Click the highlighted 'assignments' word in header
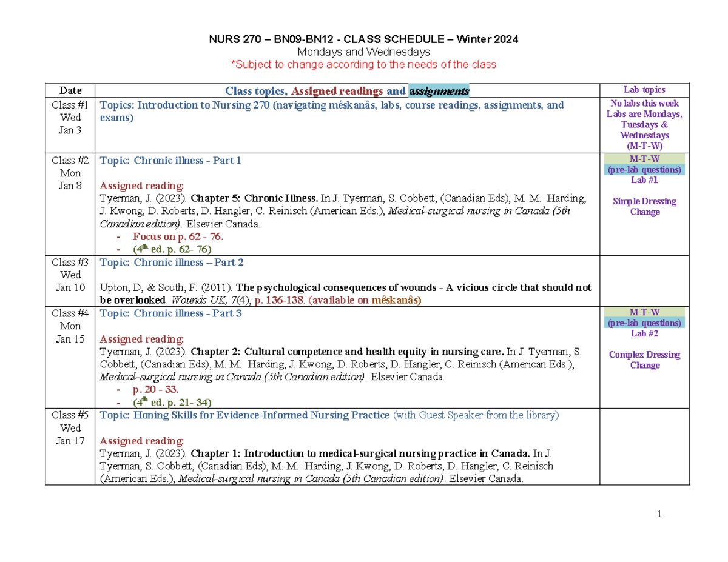This screenshot has height=562, width=728. point(439,92)
